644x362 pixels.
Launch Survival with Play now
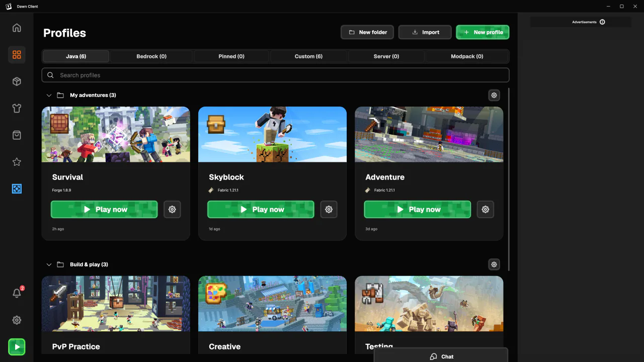pos(104,210)
